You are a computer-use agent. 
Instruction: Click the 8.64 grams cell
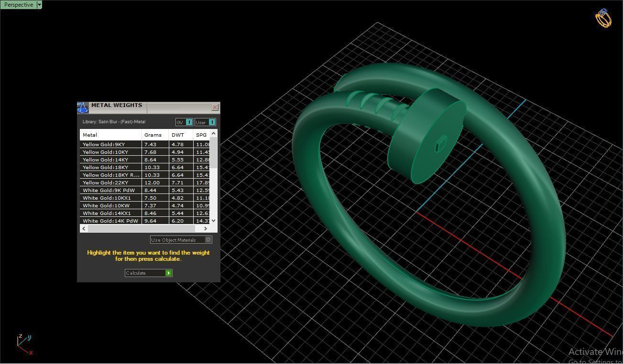pos(155,160)
